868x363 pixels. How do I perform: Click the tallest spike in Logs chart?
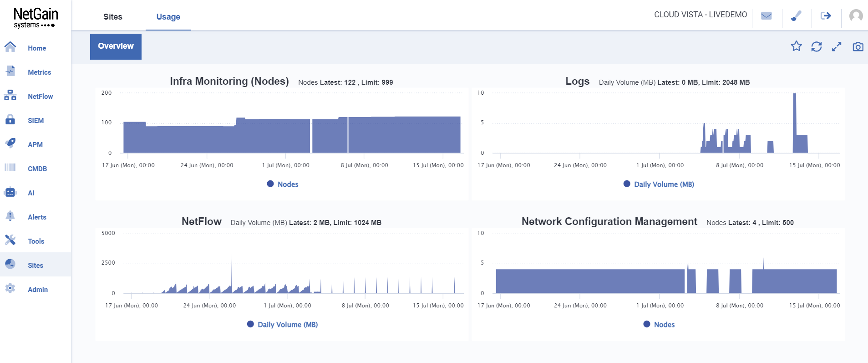795,123
